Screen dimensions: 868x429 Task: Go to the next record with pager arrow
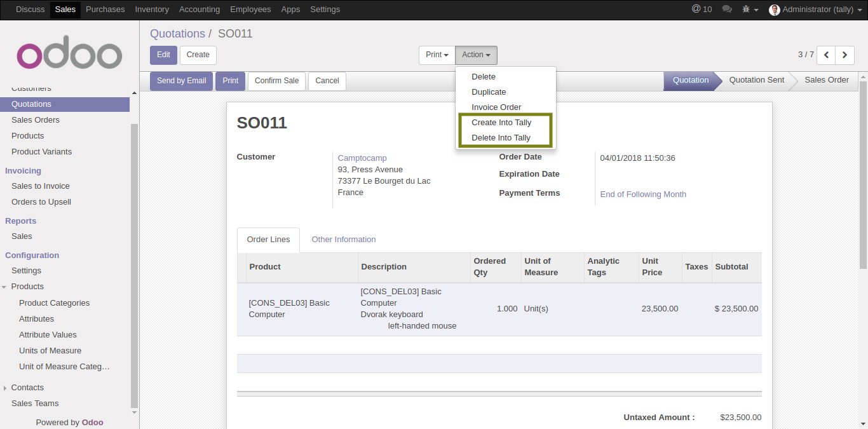[x=844, y=55]
